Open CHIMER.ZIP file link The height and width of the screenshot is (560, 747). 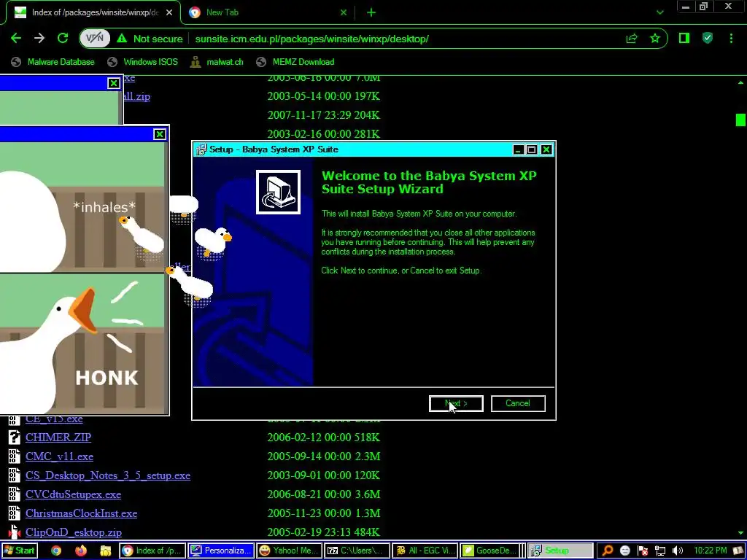[58, 437]
